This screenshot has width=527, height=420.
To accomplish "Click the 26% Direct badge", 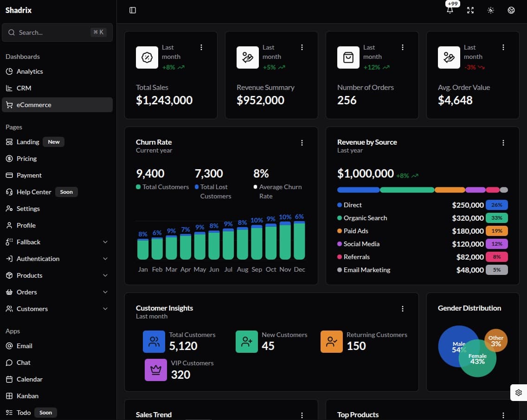I will [497, 205].
